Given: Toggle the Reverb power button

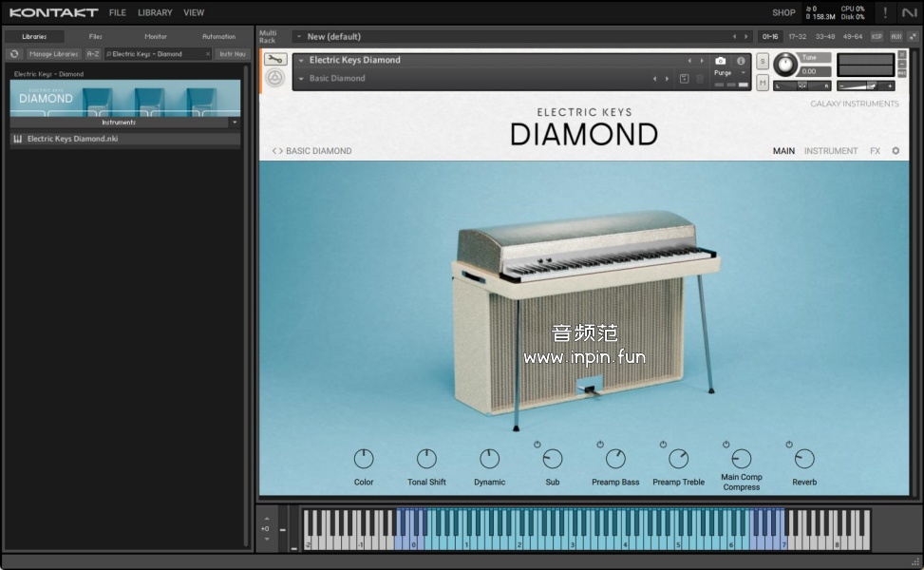Looking at the screenshot, I should [789, 445].
